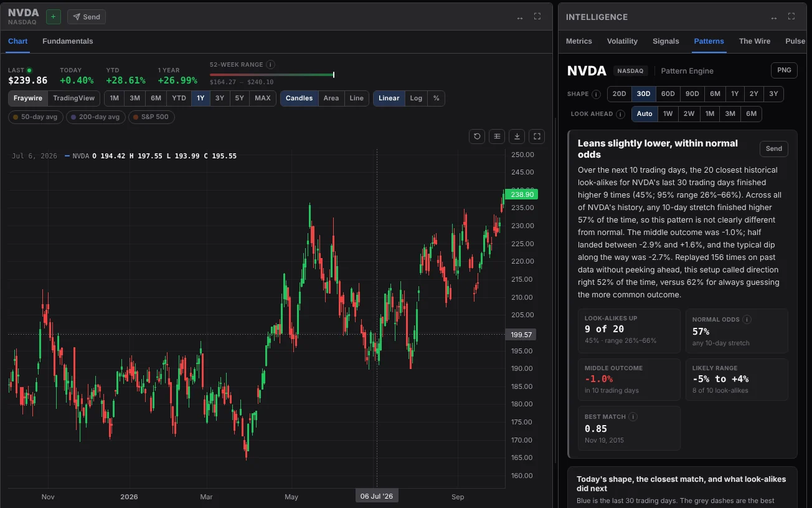The image size is (812, 508).
Task: Set pattern shape to 30D
Action: (x=643, y=94)
